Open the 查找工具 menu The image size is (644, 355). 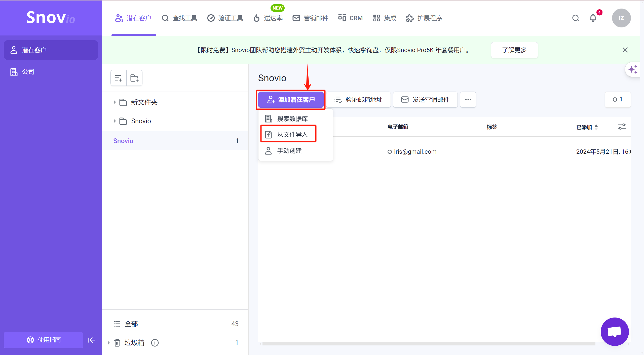click(179, 18)
